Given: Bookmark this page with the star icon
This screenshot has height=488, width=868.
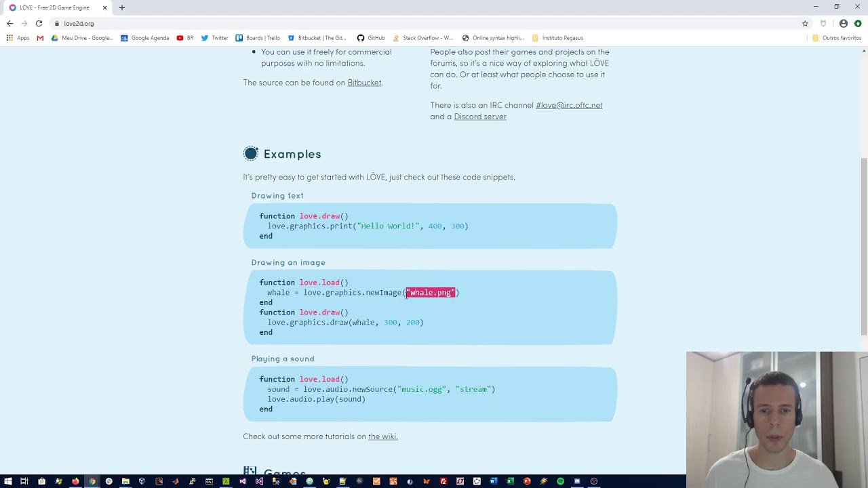Looking at the screenshot, I should coord(805,23).
